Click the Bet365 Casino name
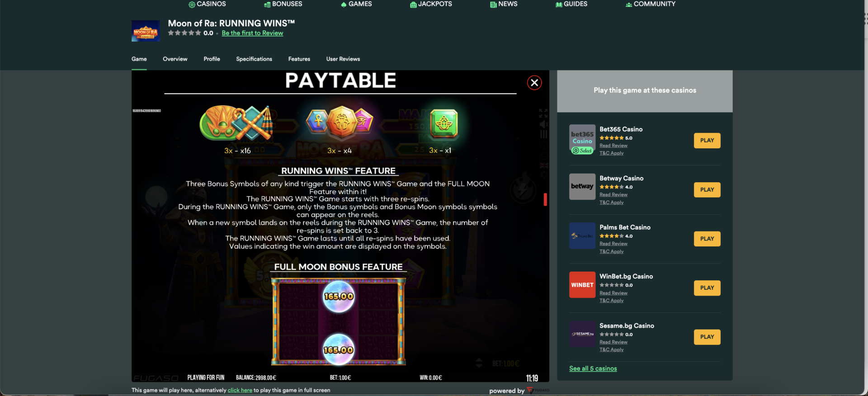This screenshot has width=868, height=396. click(x=621, y=129)
